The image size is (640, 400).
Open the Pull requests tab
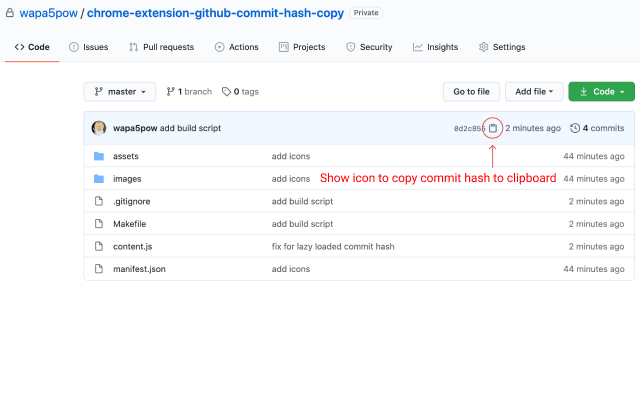pos(162,47)
